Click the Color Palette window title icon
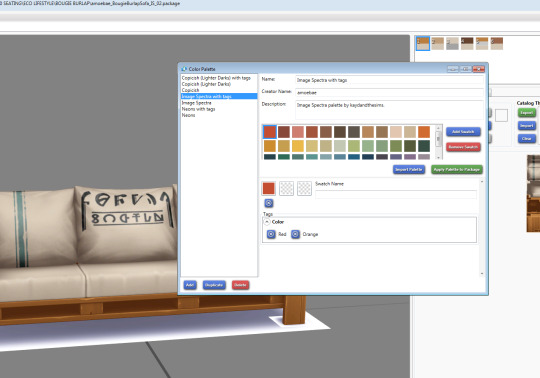The height and width of the screenshot is (378, 540). (184, 69)
